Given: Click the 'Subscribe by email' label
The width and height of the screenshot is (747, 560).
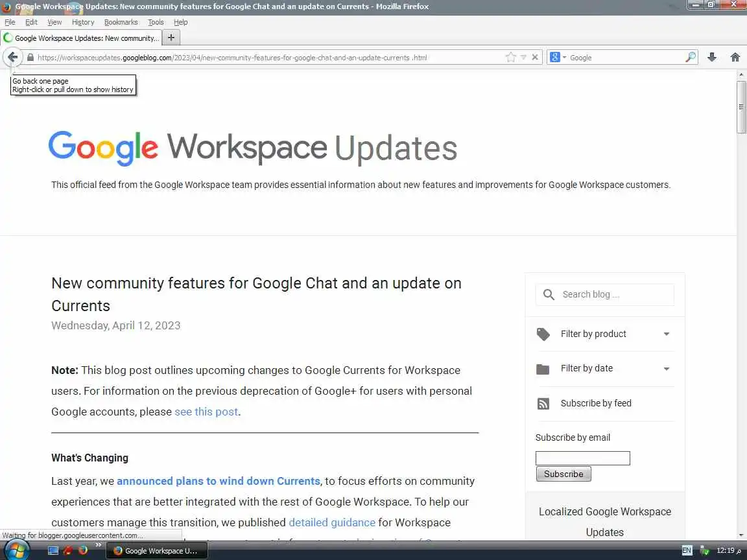Looking at the screenshot, I should click(x=573, y=437).
